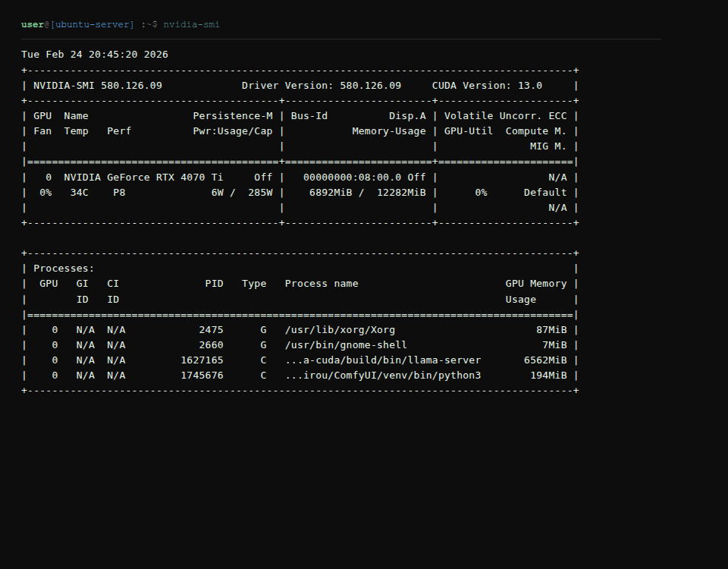The image size is (728, 569).
Task: Click the 'Persistence-M' column header
Action: 233,116
